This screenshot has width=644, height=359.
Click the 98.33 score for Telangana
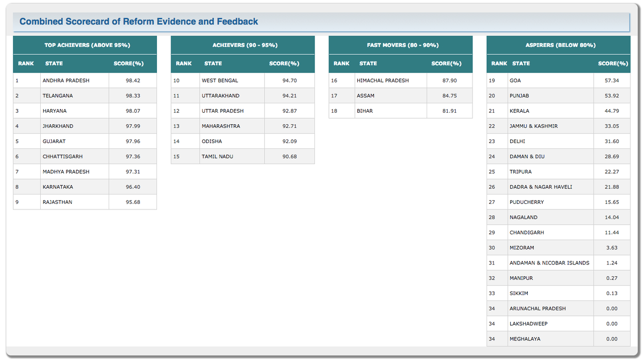click(x=133, y=96)
